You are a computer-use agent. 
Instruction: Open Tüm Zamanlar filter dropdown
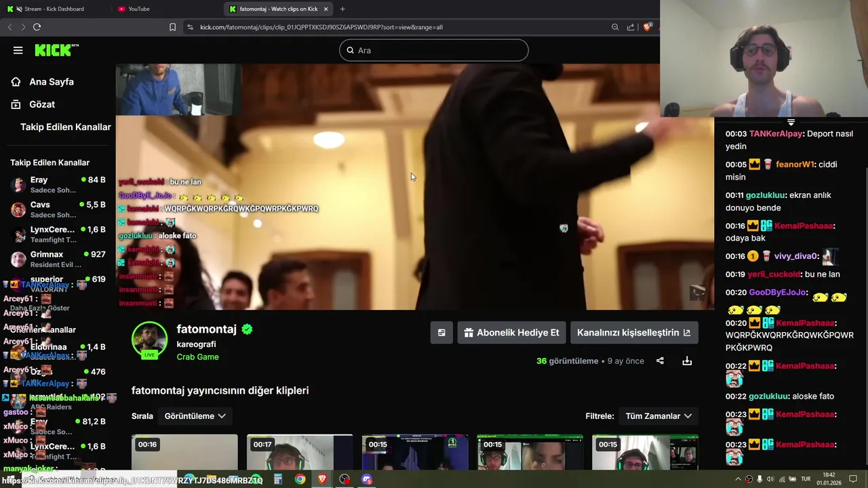pyautogui.click(x=658, y=416)
